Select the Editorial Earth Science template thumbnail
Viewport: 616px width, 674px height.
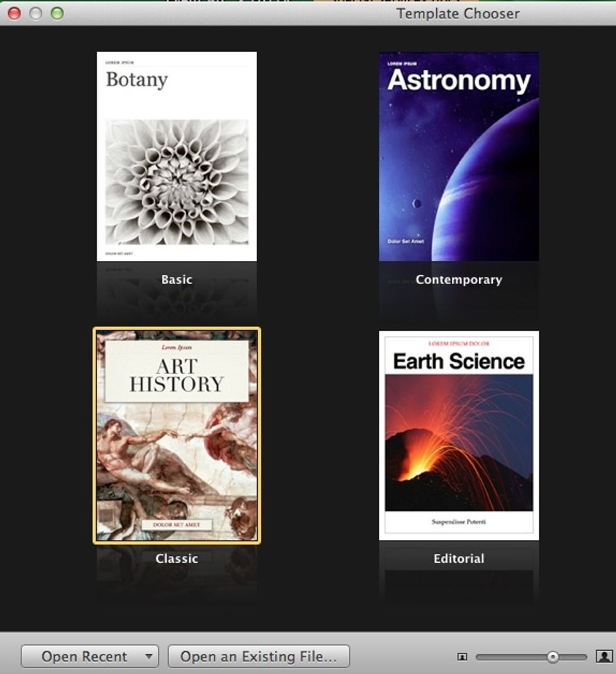[x=459, y=436]
